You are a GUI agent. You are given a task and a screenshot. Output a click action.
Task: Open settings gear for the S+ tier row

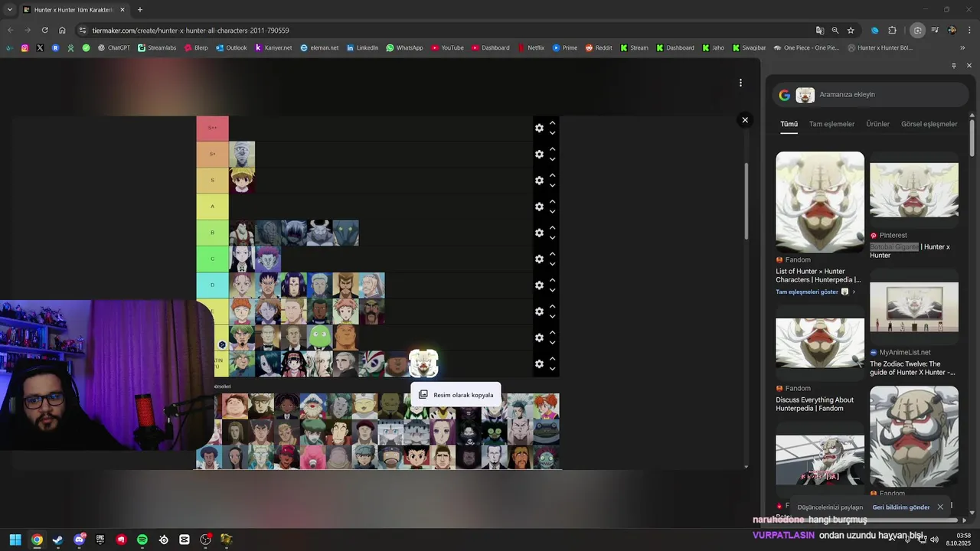(539, 154)
